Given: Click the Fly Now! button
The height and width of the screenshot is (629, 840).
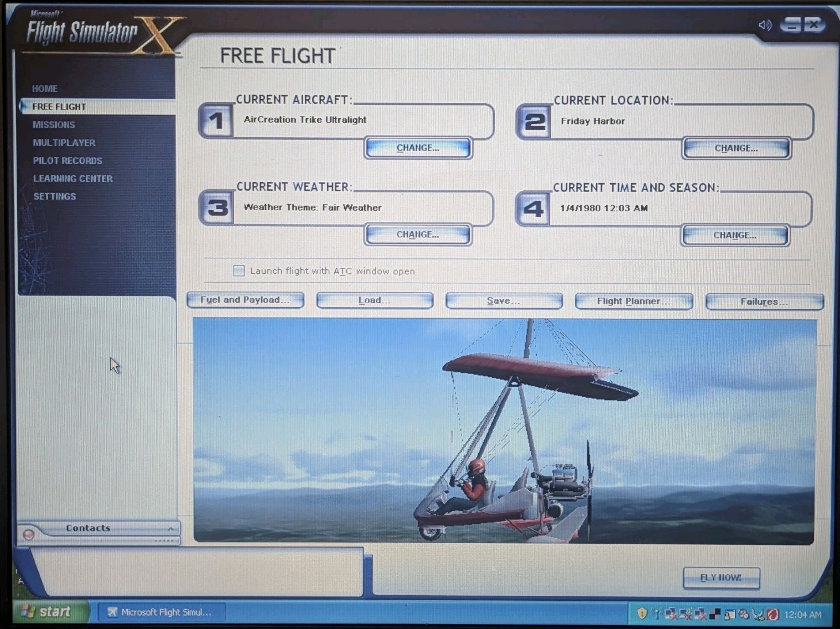Looking at the screenshot, I should click(x=721, y=578).
